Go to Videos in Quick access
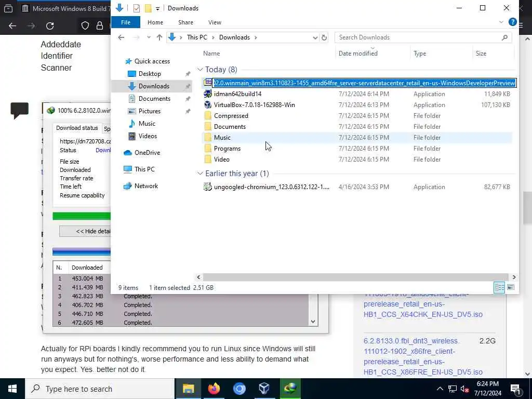Screen dimensions: 532x399 click(148, 136)
